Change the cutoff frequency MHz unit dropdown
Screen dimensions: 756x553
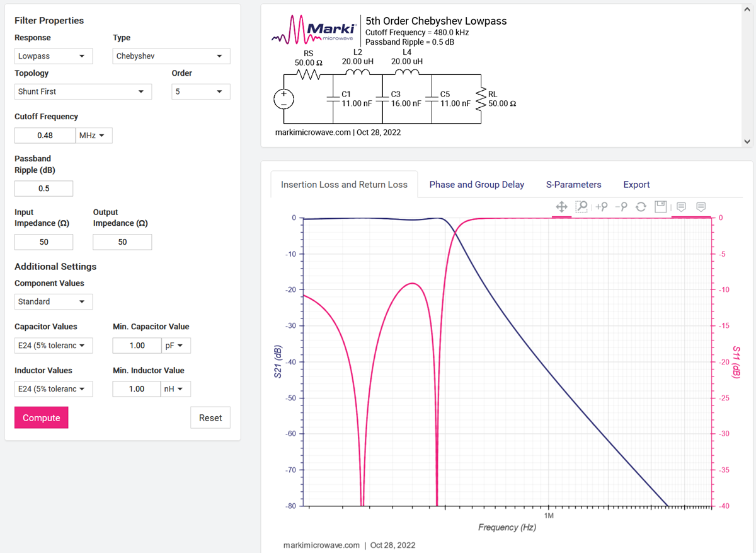[x=94, y=136]
